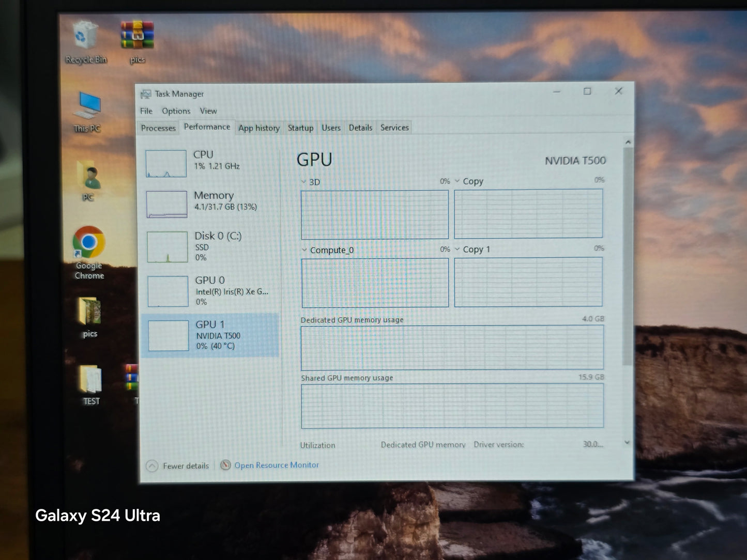747x560 pixels.
Task: Select the CPU usage thumbnail graph
Action: point(166,164)
